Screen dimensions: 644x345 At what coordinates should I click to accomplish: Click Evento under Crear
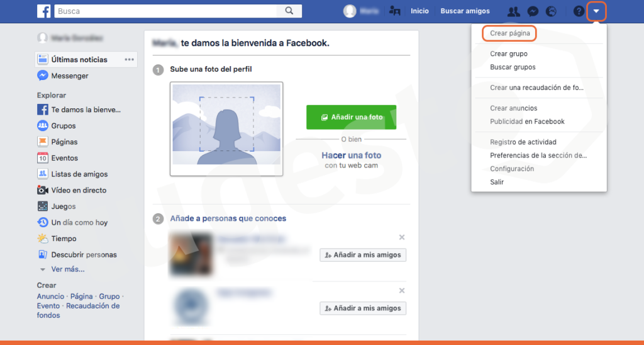pyautogui.click(x=48, y=305)
